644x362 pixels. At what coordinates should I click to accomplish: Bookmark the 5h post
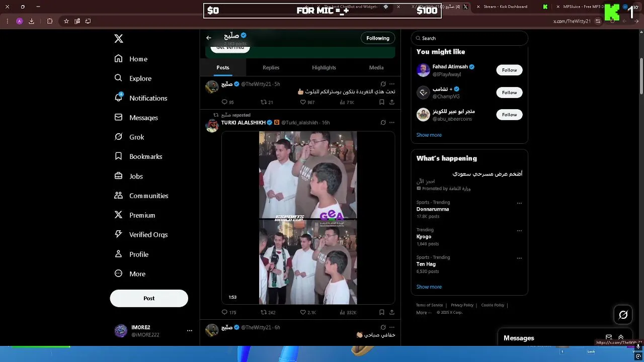click(x=382, y=102)
